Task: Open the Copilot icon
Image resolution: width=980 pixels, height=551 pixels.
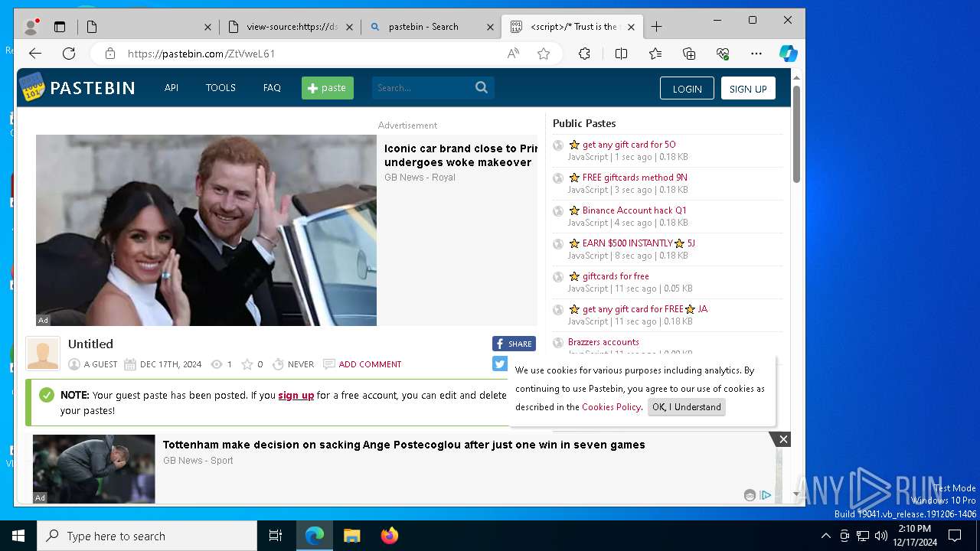Action: (788, 54)
